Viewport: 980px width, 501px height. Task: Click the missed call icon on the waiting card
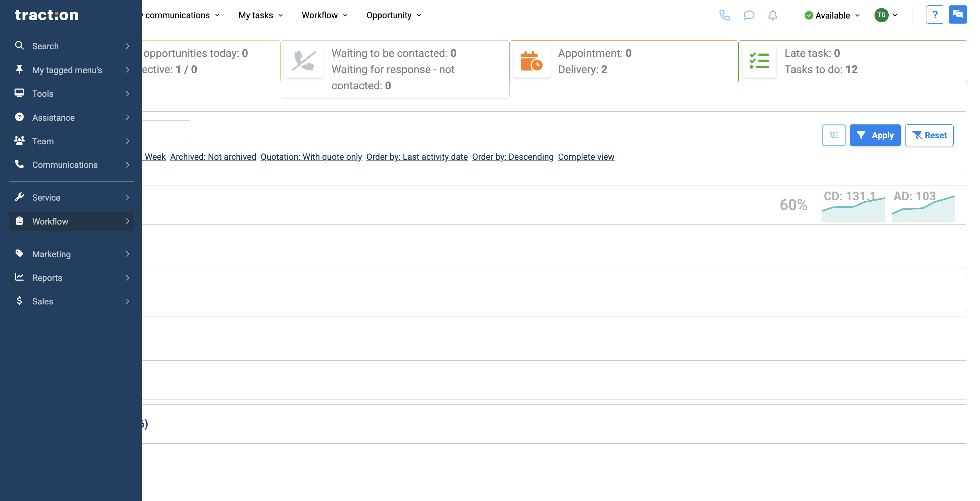coord(304,61)
